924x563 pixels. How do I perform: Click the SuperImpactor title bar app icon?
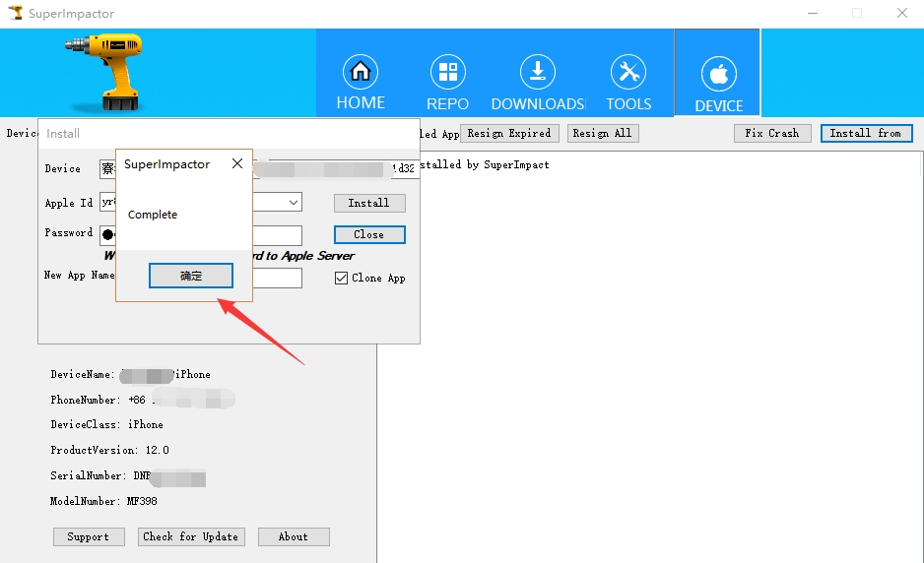coord(15,13)
